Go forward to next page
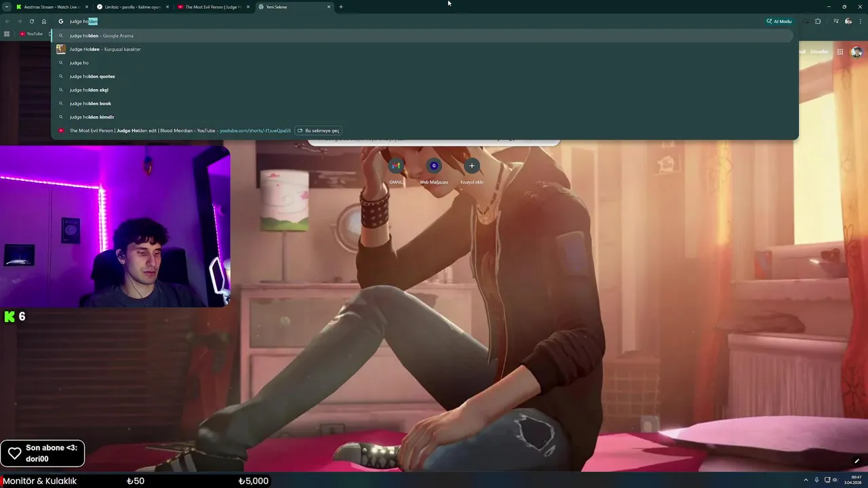 tap(20, 21)
